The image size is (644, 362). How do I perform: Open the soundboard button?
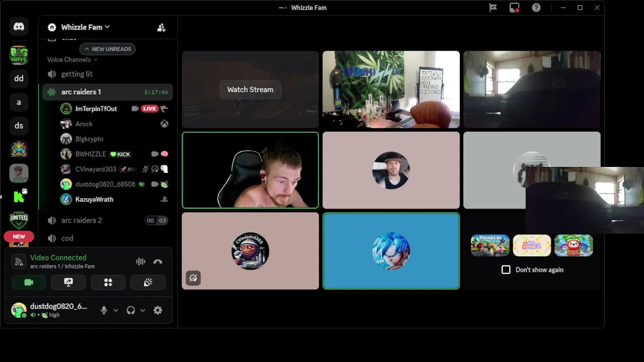click(x=148, y=283)
